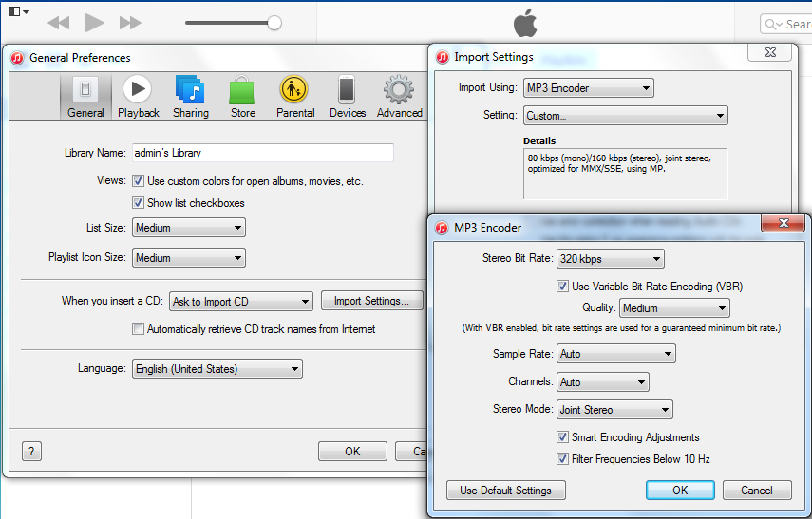Open the Import Using dropdown
The height and width of the screenshot is (519, 812).
(588, 88)
